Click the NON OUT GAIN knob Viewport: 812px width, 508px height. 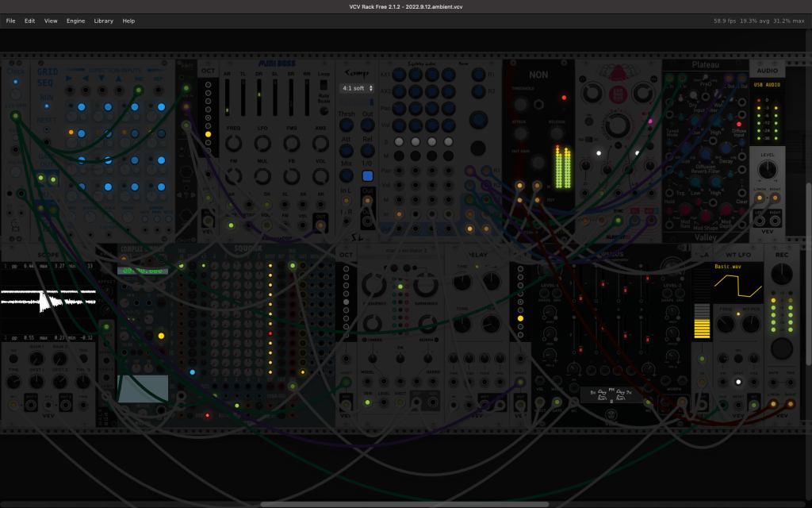tap(538, 163)
